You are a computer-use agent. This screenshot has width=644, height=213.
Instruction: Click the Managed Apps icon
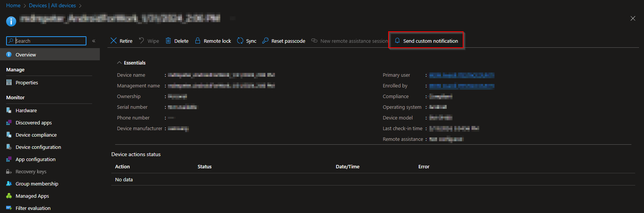[9, 196]
